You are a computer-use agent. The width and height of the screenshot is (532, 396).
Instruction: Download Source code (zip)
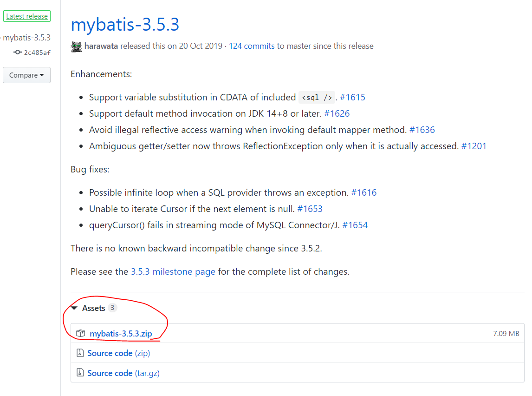[119, 353]
